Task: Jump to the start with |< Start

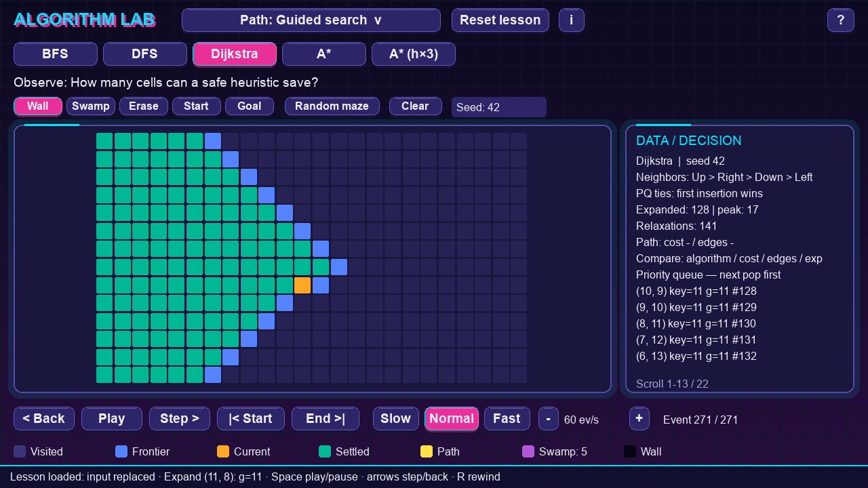Action: pos(251,419)
